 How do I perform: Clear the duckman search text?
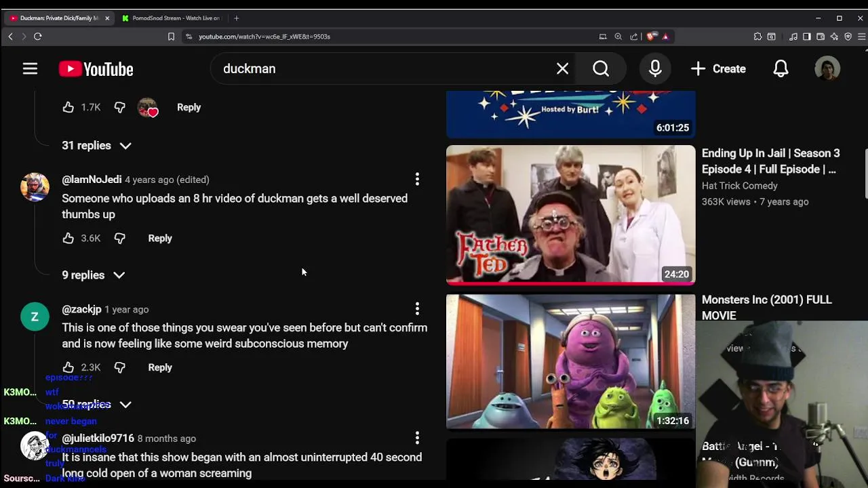[562, 68]
